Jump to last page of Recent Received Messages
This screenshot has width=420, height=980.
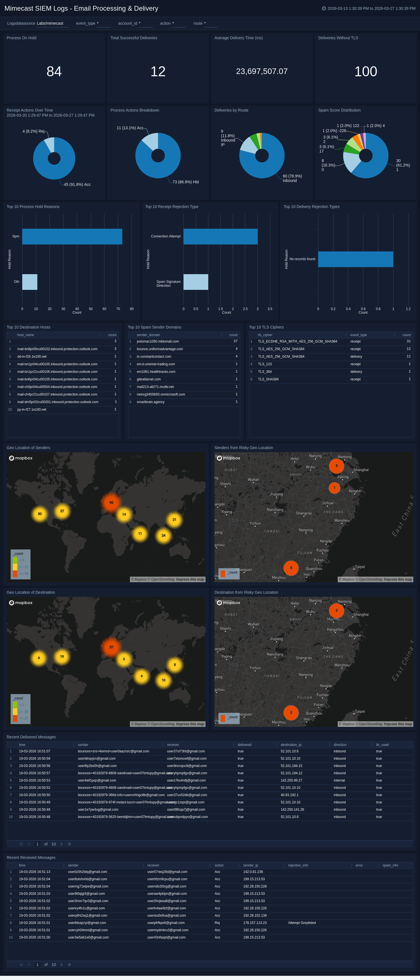pos(69,964)
